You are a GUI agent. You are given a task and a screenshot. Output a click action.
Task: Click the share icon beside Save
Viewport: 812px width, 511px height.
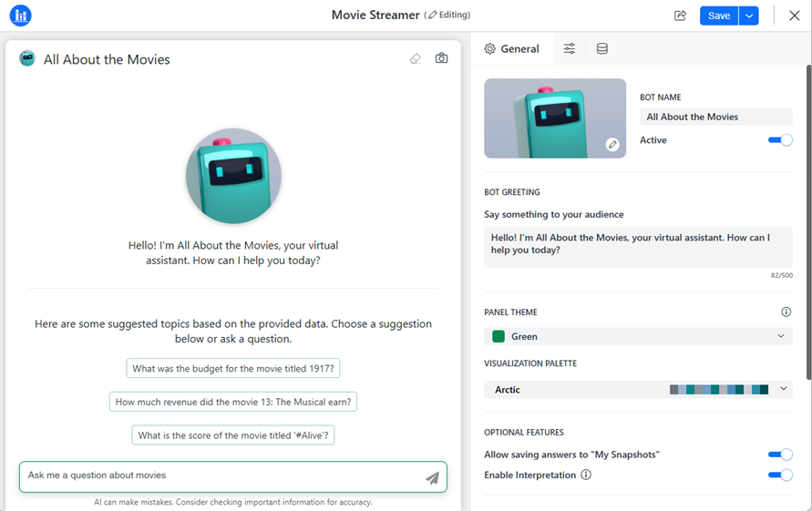click(680, 15)
